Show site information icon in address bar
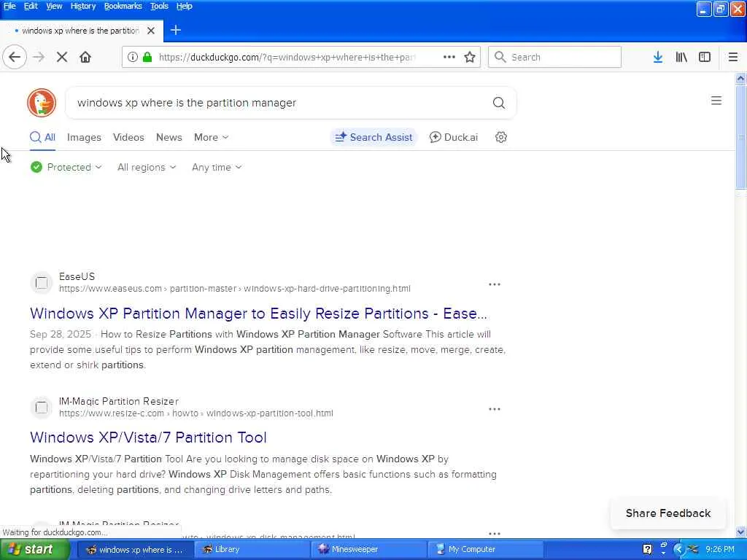 pos(133,57)
